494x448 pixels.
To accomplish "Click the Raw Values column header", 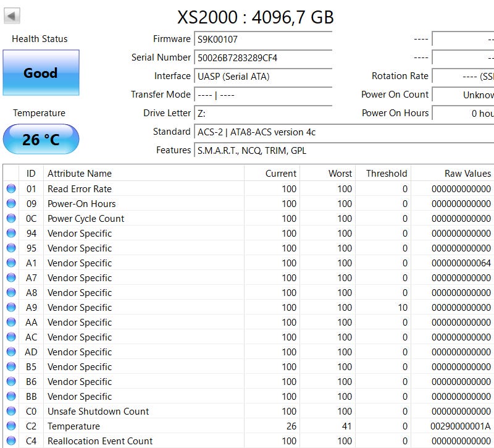I will (x=453, y=174).
